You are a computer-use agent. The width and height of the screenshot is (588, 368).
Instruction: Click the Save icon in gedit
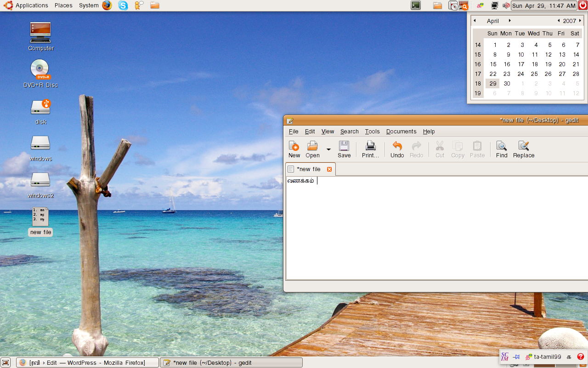click(x=344, y=149)
